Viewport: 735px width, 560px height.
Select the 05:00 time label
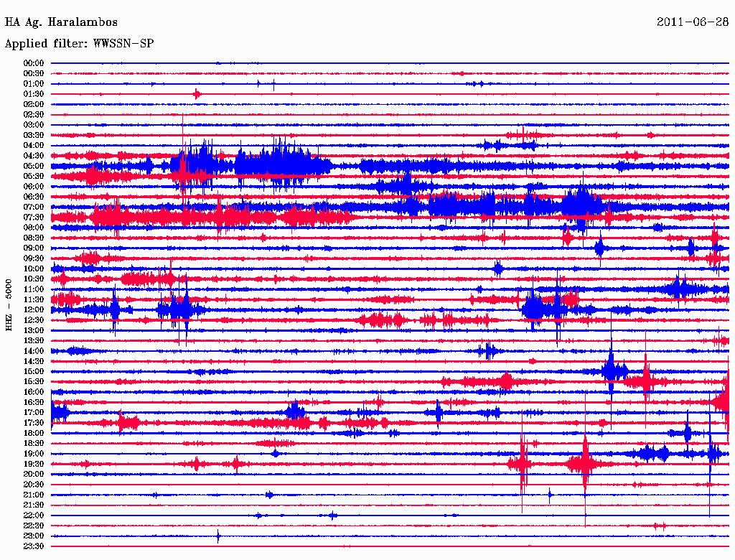click(x=34, y=166)
